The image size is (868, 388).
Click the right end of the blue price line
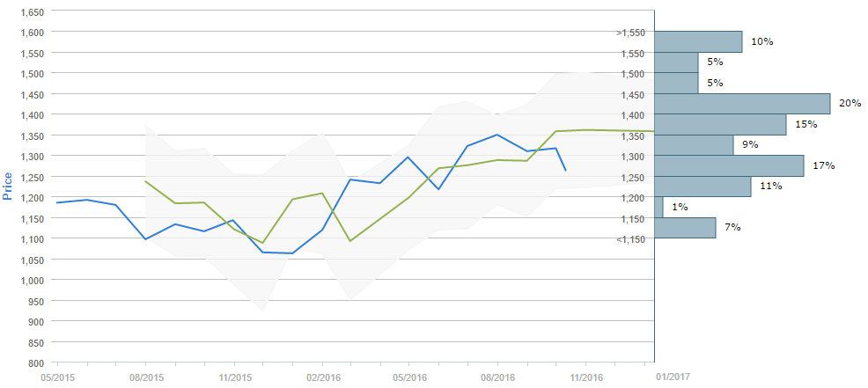tap(565, 170)
